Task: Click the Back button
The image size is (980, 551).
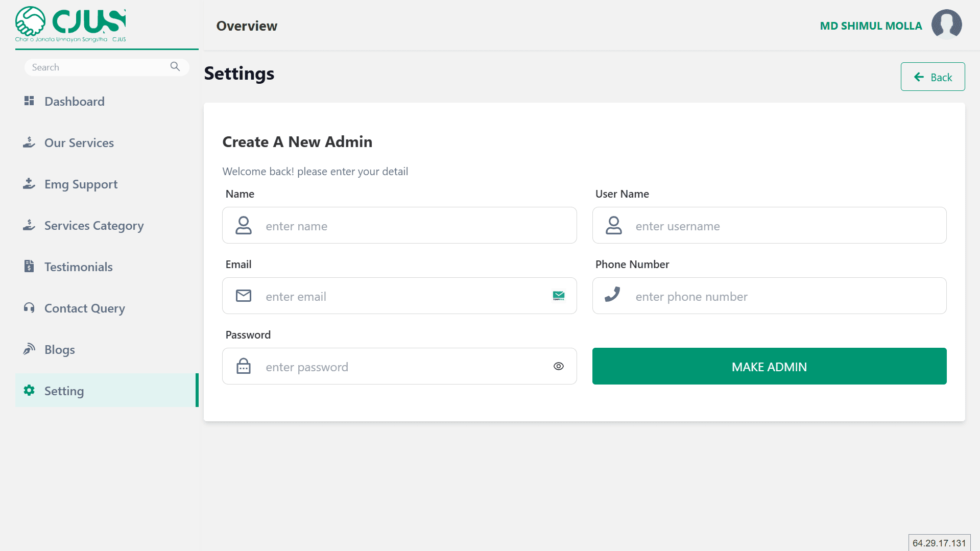Action: point(933,77)
